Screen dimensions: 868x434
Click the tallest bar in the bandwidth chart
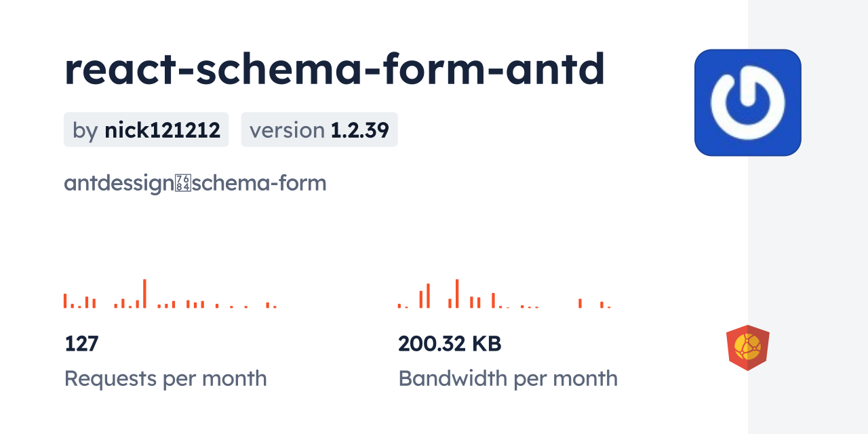(457, 294)
